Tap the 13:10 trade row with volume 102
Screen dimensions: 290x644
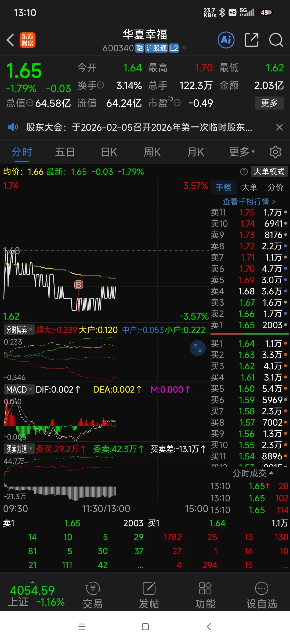tap(249, 498)
